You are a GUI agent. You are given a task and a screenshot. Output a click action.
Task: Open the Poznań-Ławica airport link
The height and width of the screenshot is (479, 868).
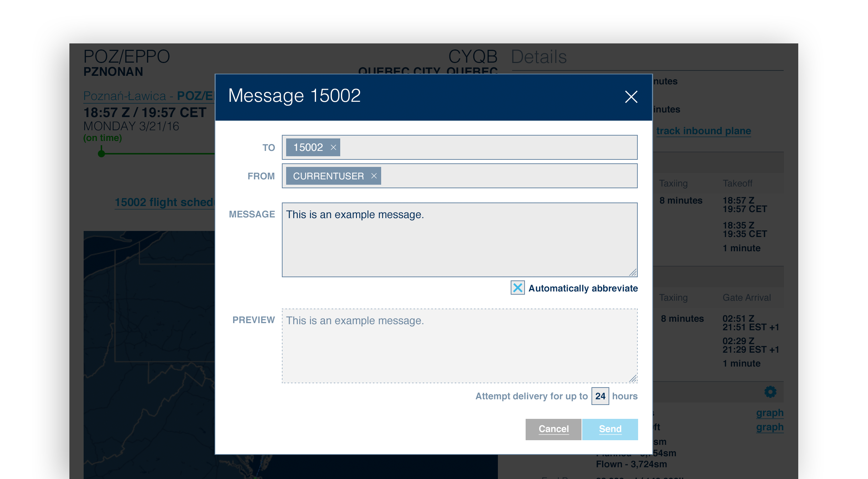(x=149, y=96)
